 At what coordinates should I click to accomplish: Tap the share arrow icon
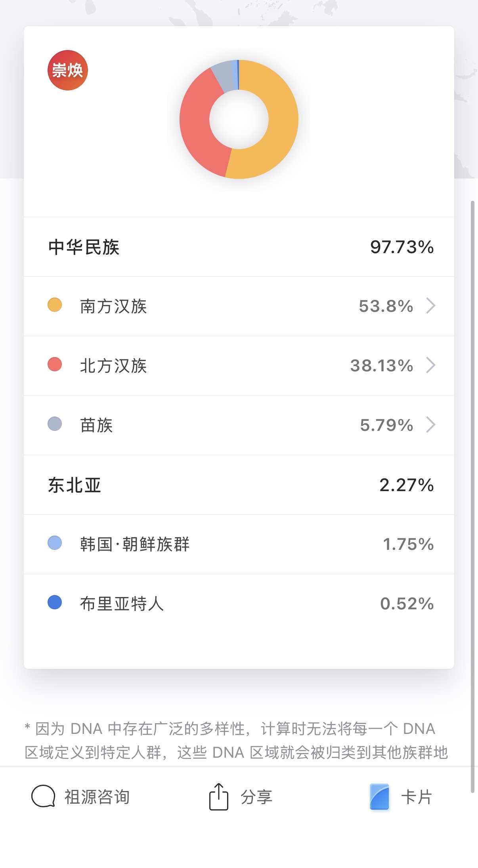point(219,796)
